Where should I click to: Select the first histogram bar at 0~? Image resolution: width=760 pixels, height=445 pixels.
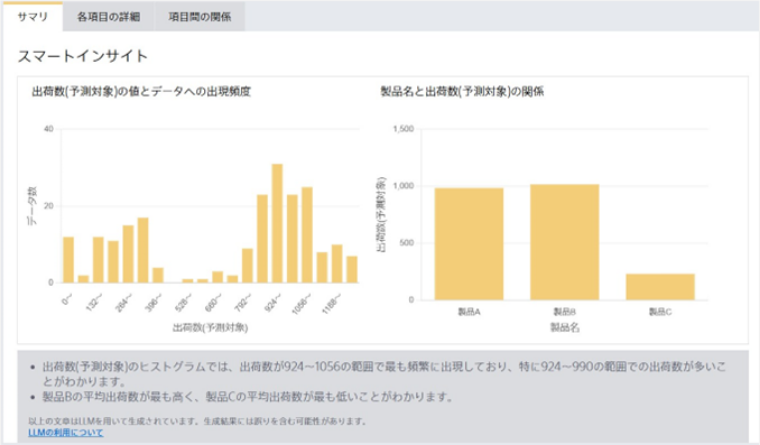[68, 259]
